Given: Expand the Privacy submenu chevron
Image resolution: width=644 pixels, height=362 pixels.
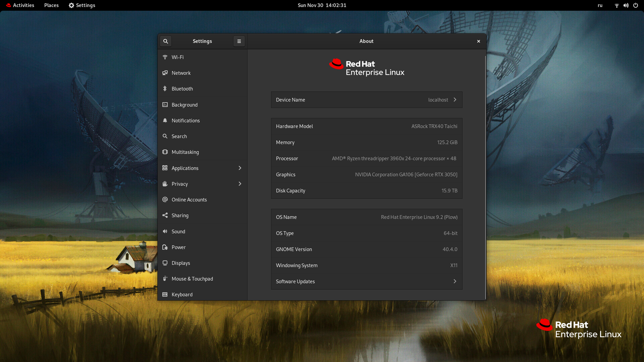Looking at the screenshot, I should [x=240, y=184].
